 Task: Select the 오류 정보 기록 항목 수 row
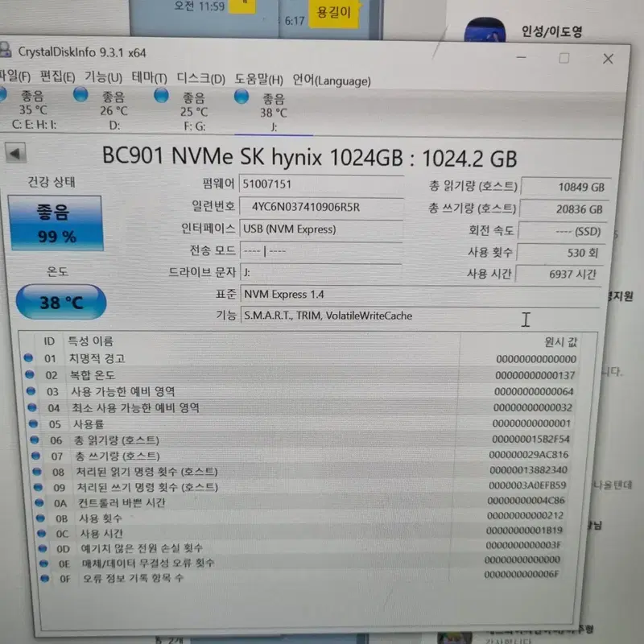click(x=302, y=576)
